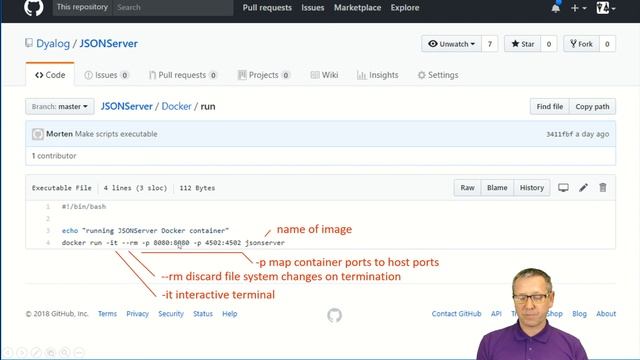640x360 pixels.
Task: Edit this file with pencil icon
Action: click(x=583, y=188)
